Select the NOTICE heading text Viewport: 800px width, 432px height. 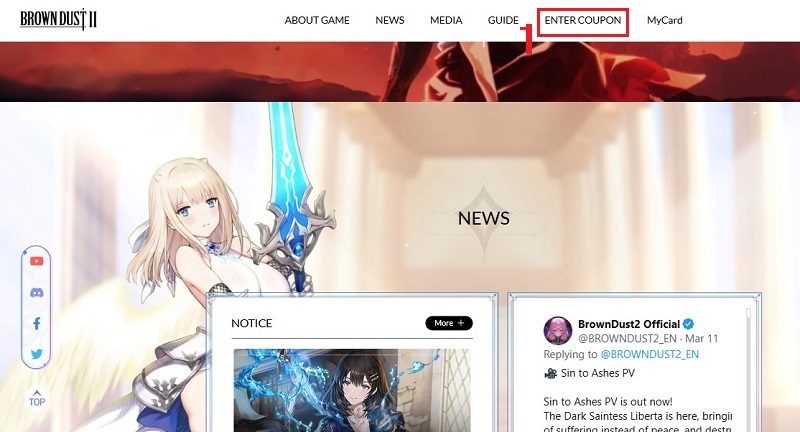point(252,323)
